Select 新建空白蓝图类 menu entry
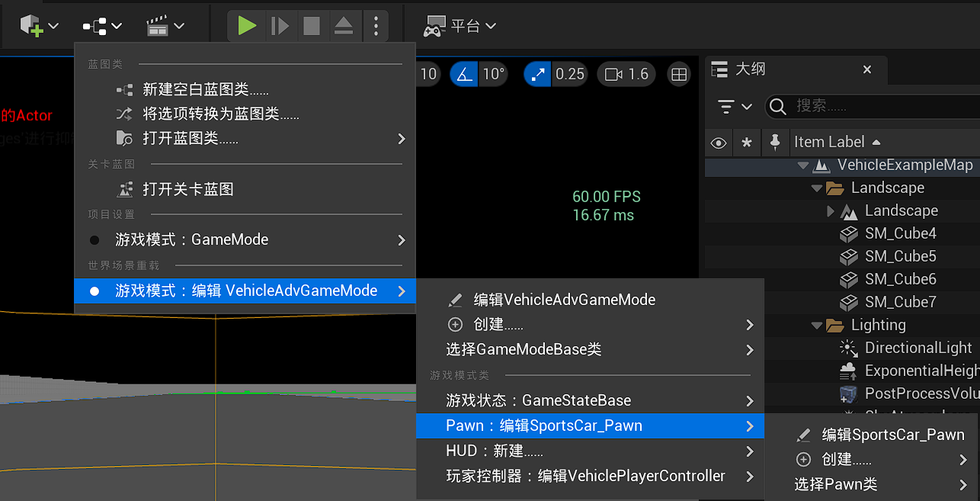The image size is (980, 501). point(205,90)
